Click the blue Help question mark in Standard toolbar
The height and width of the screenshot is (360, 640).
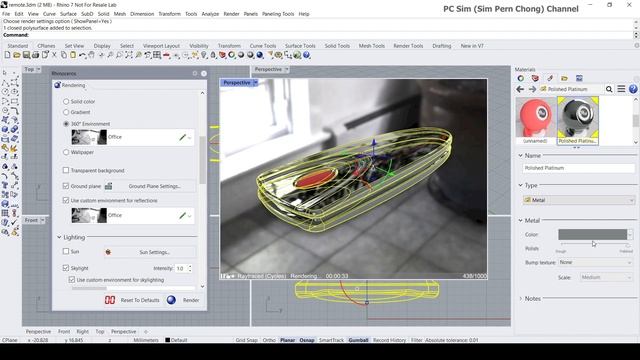pyautogui.click(x=307, y=55)
